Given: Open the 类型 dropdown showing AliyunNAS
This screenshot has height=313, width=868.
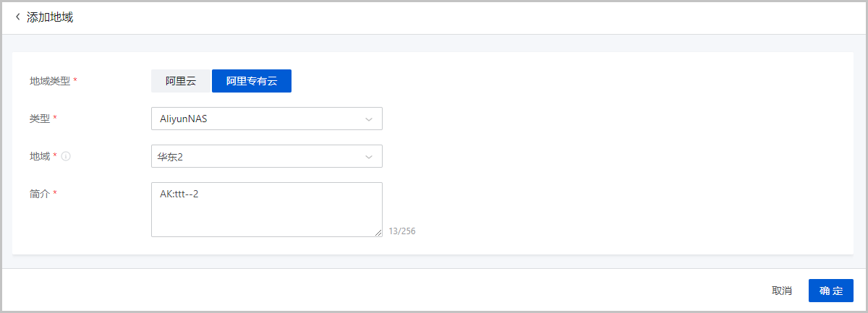Looking at the screenshot, I should 267,119.
